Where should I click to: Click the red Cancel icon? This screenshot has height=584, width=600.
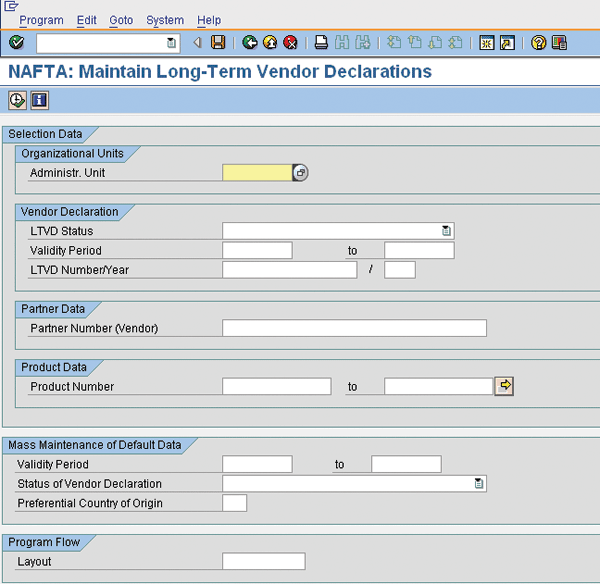(x=290, y=42)
